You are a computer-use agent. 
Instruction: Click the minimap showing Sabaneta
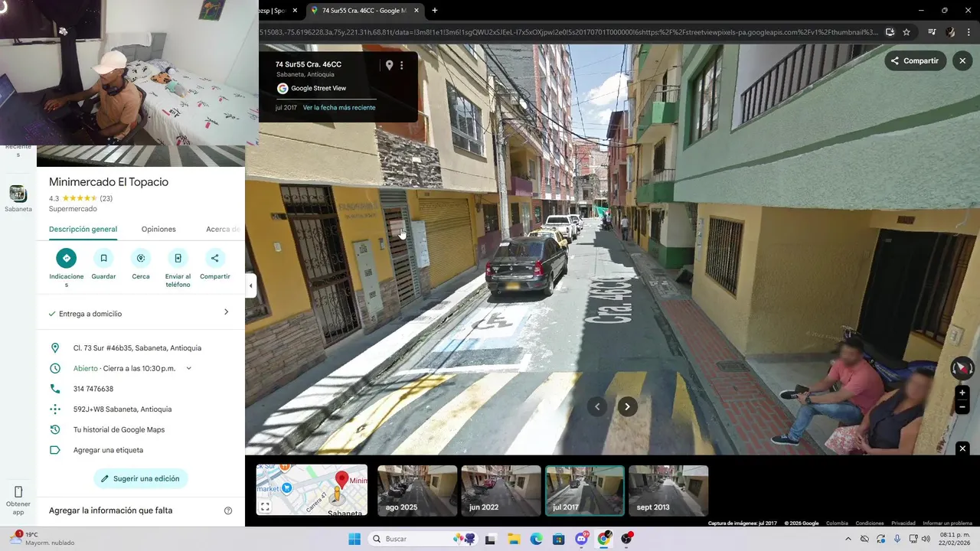coord(312,490)
